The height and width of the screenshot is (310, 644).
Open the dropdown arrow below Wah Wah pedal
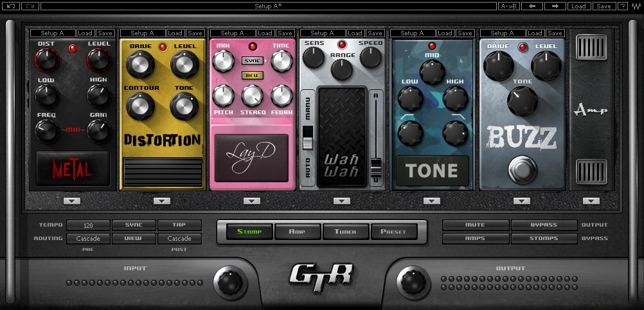[342, 201]
